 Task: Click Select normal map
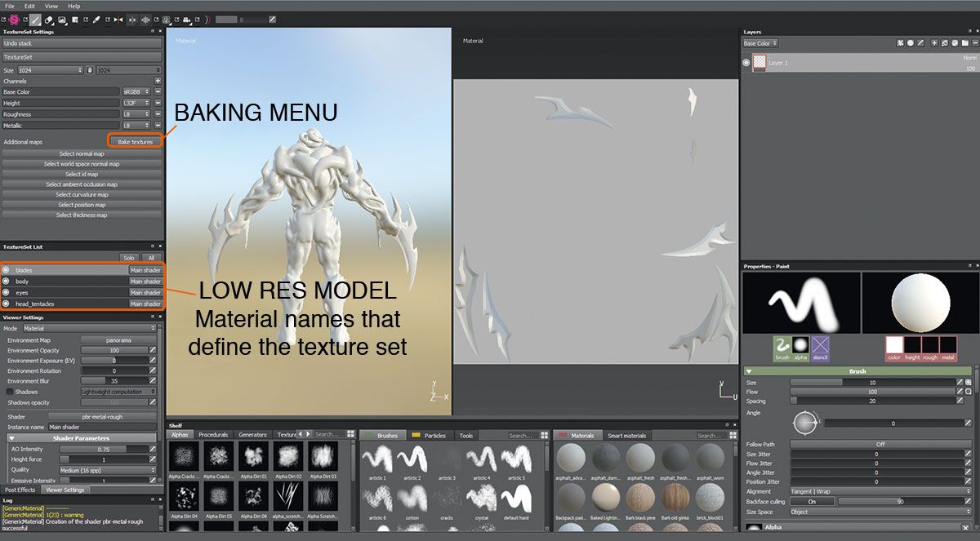tap(82, 153)
